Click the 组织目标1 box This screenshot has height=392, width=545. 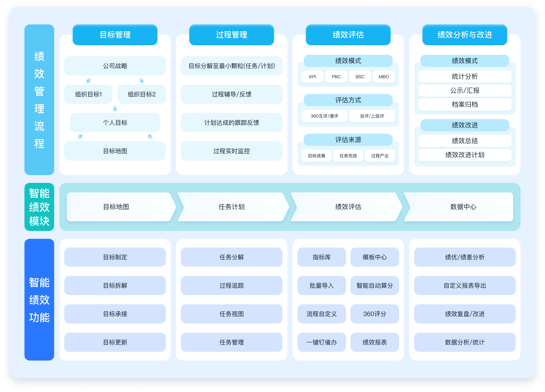[88, 94]
